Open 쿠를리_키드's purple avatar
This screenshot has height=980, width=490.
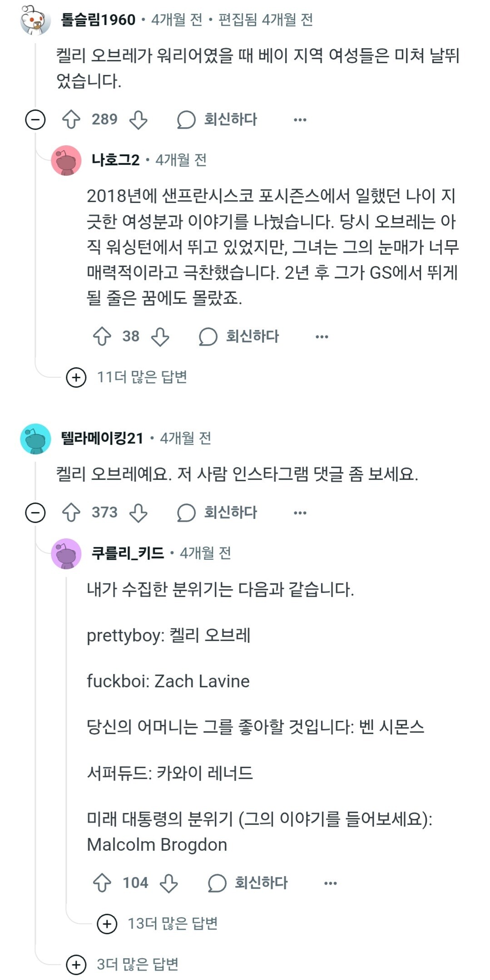coord(66,553)
